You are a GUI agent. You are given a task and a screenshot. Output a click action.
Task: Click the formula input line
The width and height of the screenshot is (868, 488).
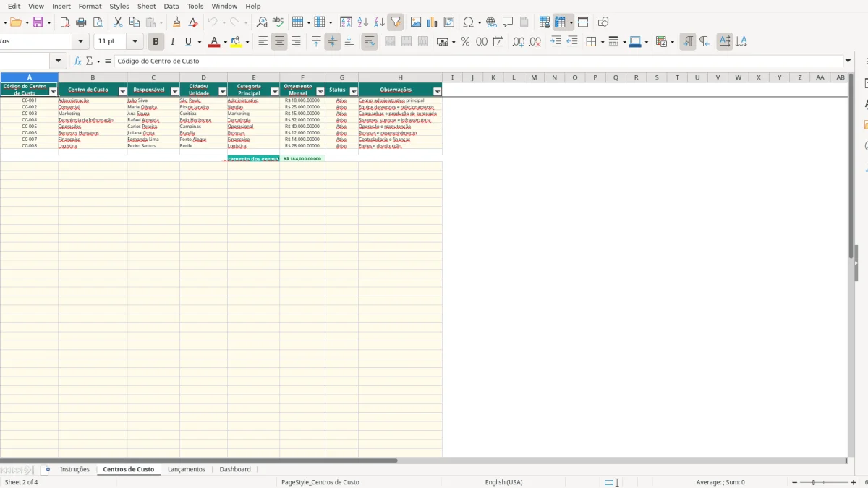coord(479,61)
